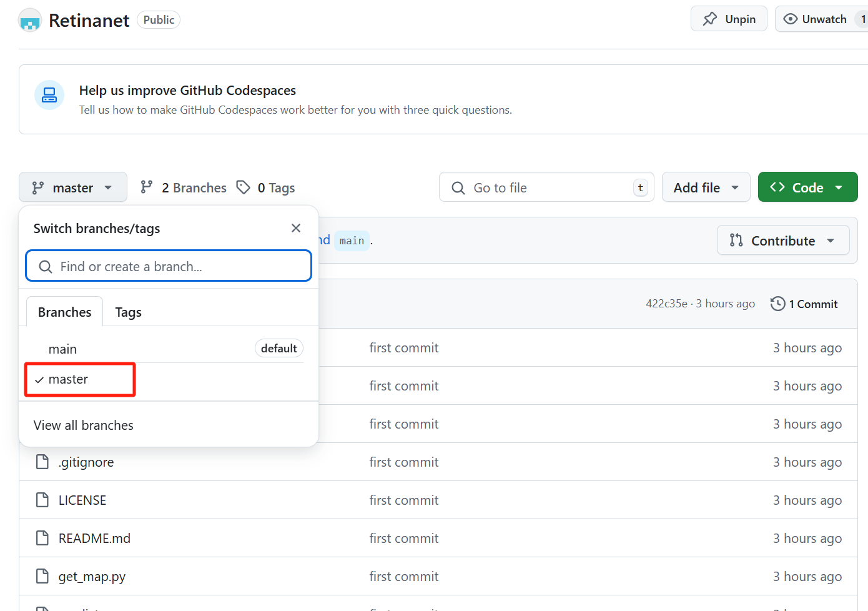868x611 pixels.
Task: Click the file icon next to get_map.py
Action: pyautogui.click(x=42, y=576)
